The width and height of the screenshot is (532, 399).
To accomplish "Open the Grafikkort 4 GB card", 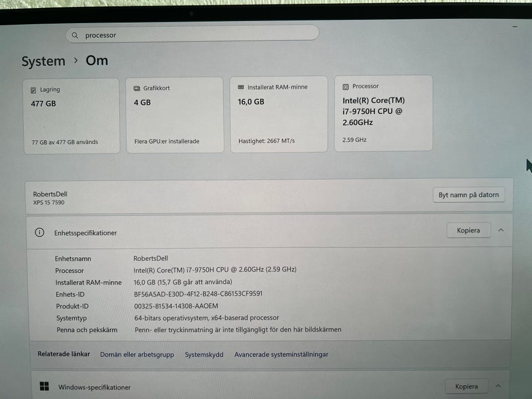I will click(x=175, y=115).
